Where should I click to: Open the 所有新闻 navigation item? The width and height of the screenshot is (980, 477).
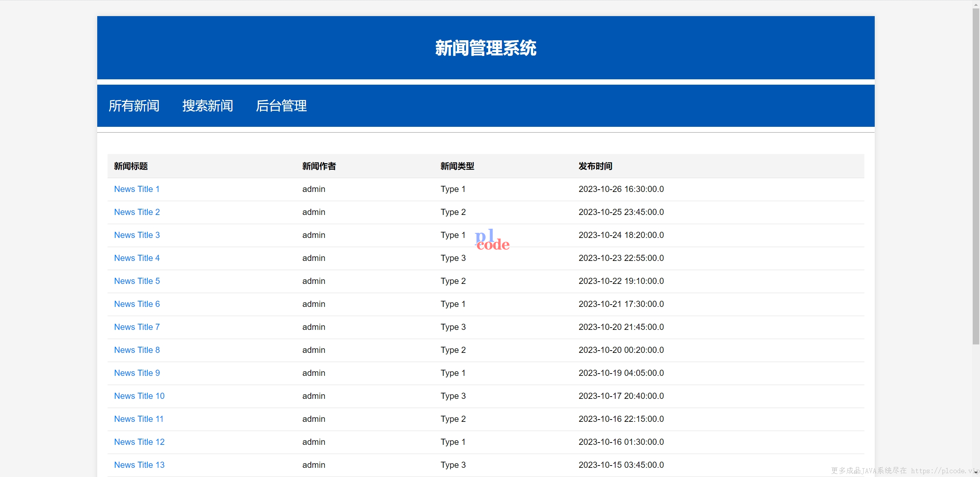tap(134, 106)
